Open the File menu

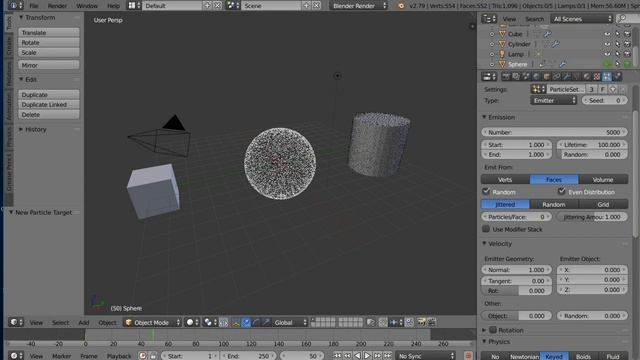pyautogui.click(x=34, y=6)
